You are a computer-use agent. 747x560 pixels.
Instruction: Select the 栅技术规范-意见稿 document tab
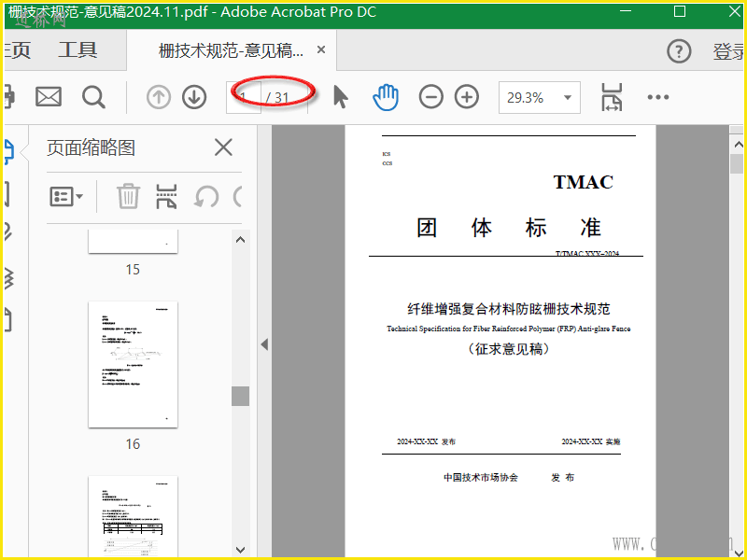coord(231,50)
